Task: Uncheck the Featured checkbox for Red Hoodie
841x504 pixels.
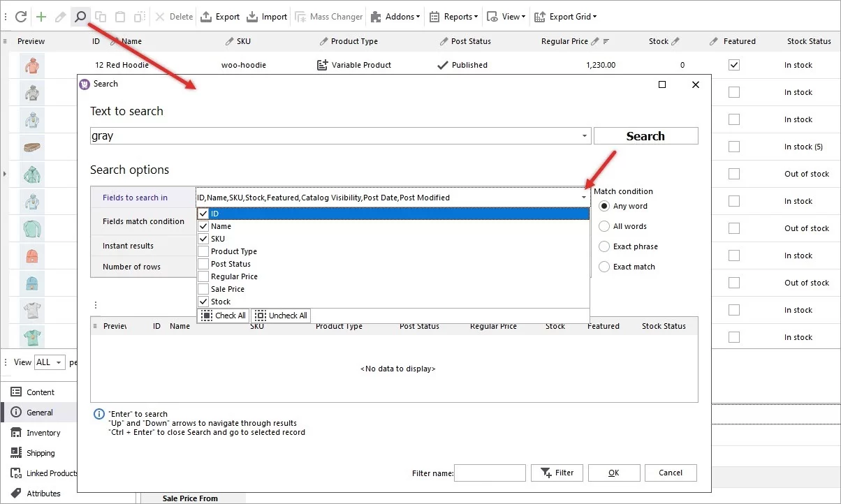Action: 733,64
